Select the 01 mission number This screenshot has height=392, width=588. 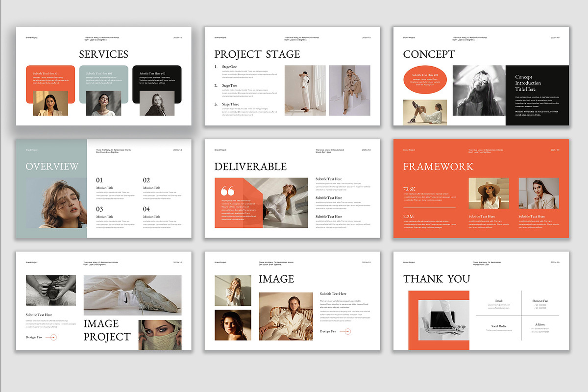[x=99, y=180]
